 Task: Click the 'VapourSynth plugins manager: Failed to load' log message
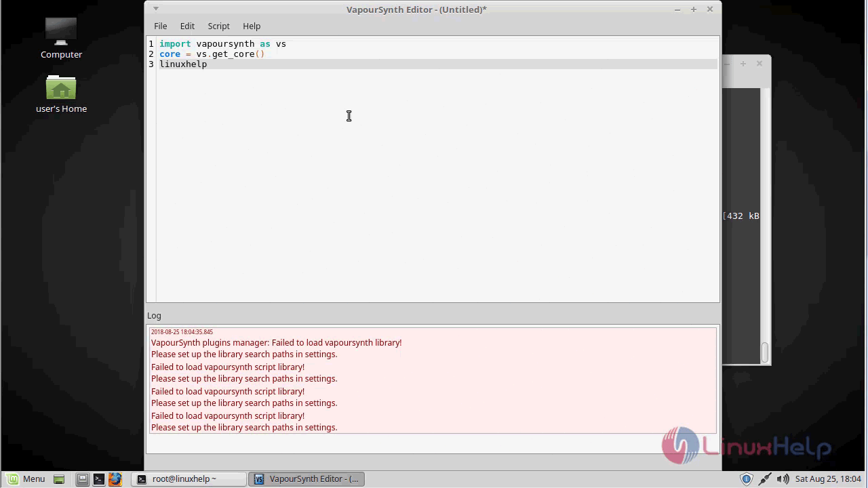pyautogui.click(x=276, y=343)
